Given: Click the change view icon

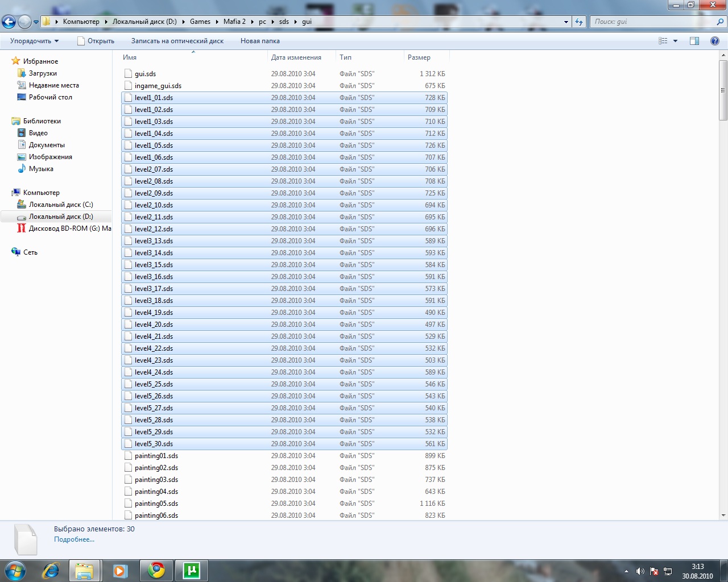Looking at the screenshot, I should pyautogui.click(x=663, y=41).
